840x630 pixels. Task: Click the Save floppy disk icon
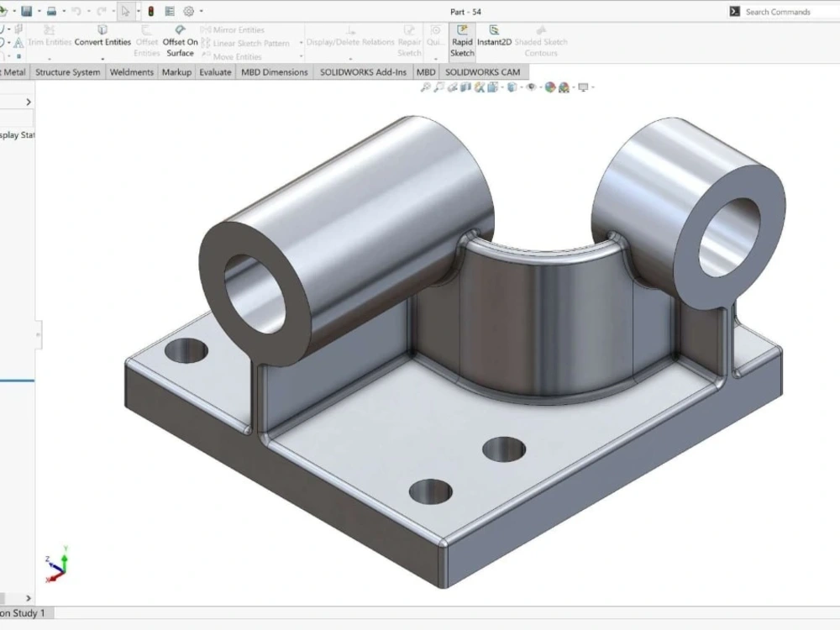(x=26, y=11)
